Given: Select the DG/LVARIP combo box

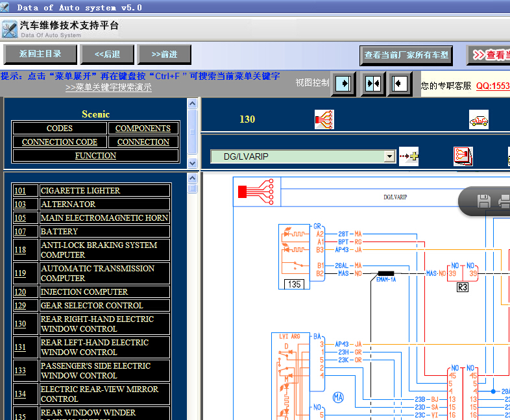Looking at the screenshot, I should click(x=303, y=156).
